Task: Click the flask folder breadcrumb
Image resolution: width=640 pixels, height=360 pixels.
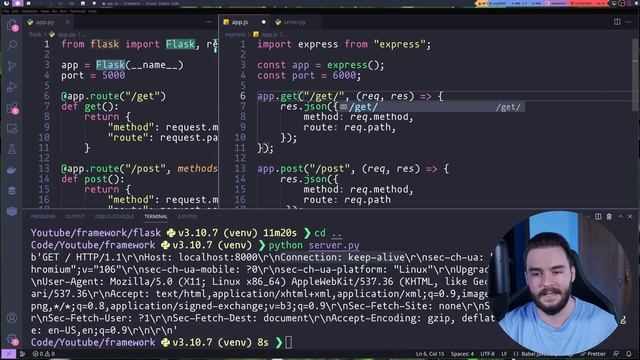Action: (x=35, y=35)
